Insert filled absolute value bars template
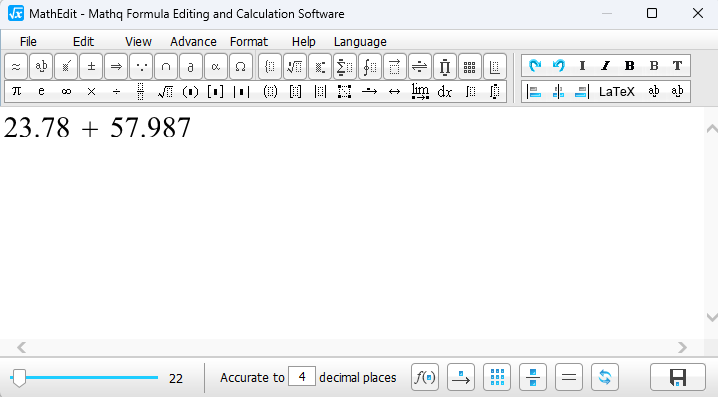718x397 pixels. pos(241,92)
